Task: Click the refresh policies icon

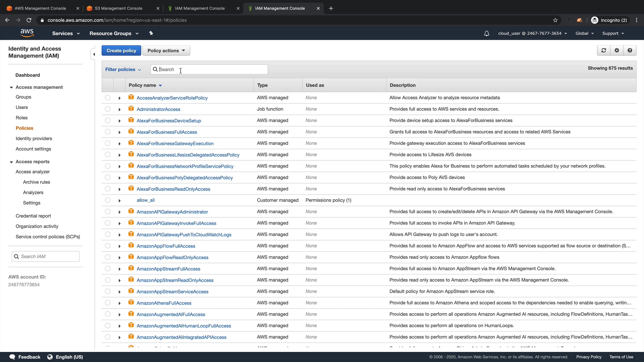Action: (603, 50)
